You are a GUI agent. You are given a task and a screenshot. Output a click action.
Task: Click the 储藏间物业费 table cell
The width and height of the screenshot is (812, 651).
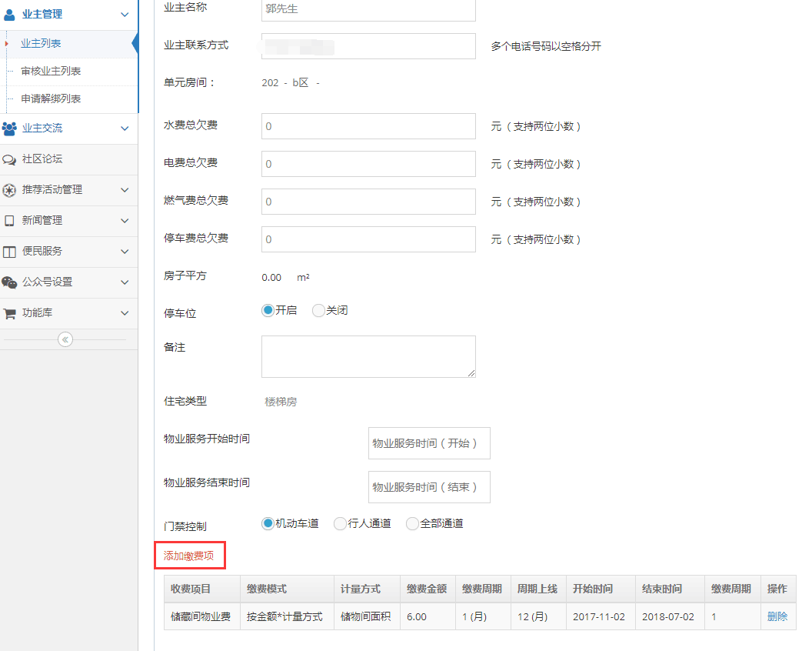coord(201,616)
